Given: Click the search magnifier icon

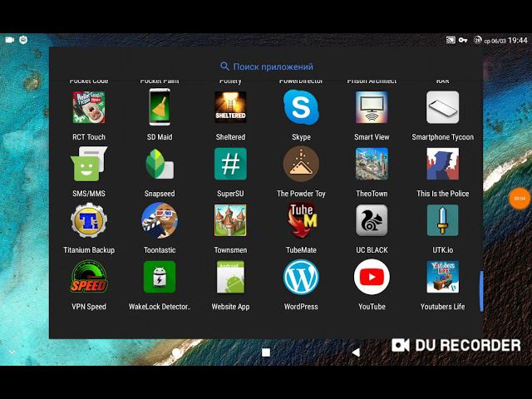Looking at the screenshot, I should coord(224,66).
